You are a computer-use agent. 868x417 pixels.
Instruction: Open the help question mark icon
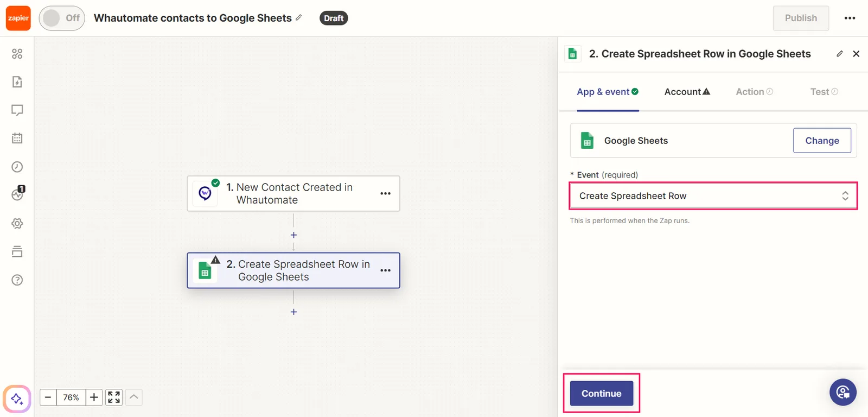pos(17,280)
